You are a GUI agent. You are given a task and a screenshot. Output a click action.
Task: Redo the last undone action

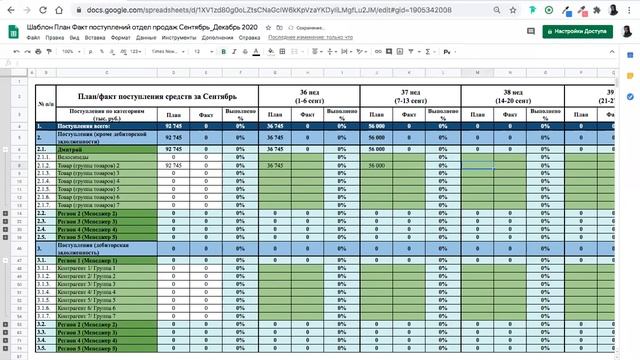click(27, 52)
